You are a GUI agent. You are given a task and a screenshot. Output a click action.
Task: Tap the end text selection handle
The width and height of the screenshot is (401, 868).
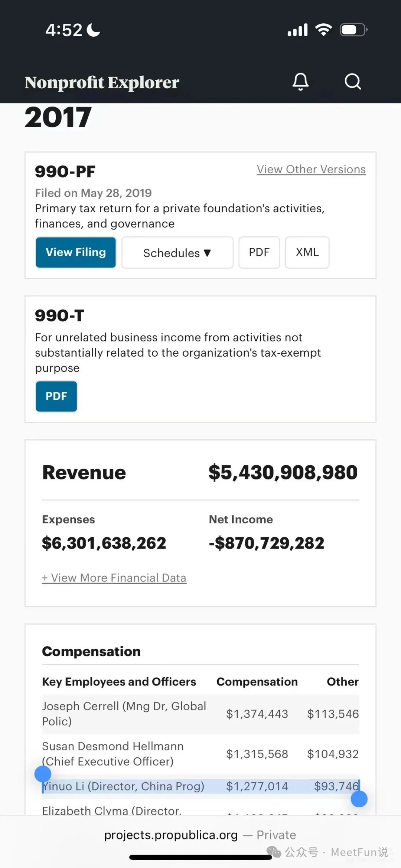click(x=359, y=799)
